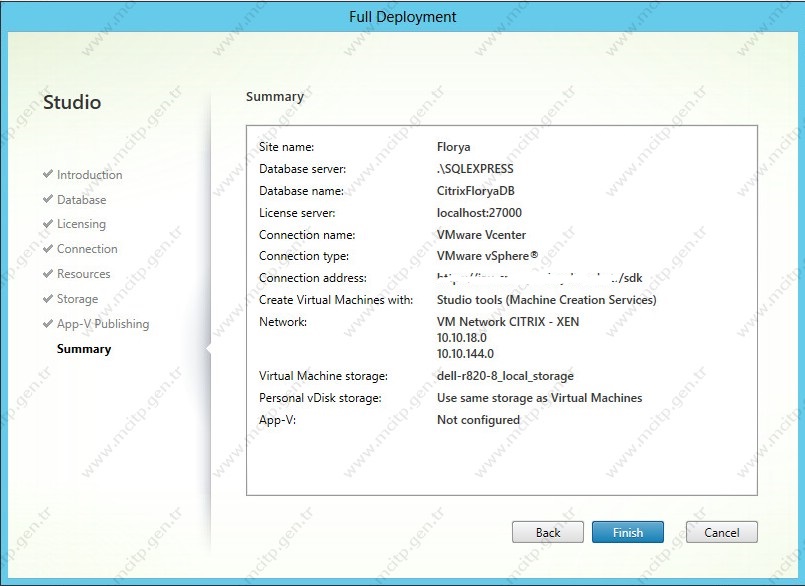Click the Virtual Machine storage label
805x586 pixels.
(x=323, y=376)
